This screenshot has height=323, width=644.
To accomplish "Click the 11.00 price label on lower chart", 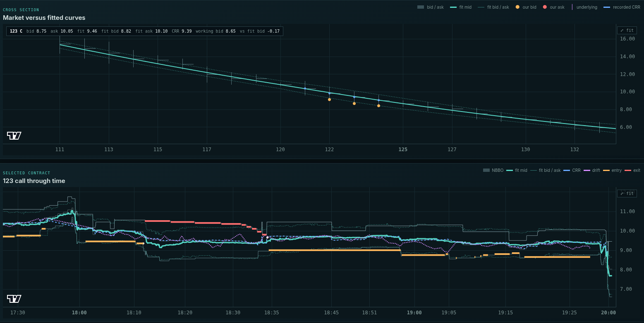I will (628, 211).
